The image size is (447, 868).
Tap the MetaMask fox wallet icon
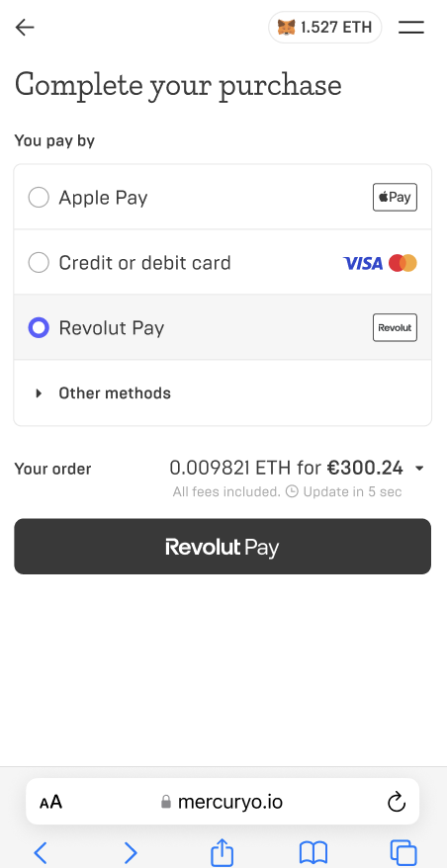pyautogui.click(x=287, y=27)
